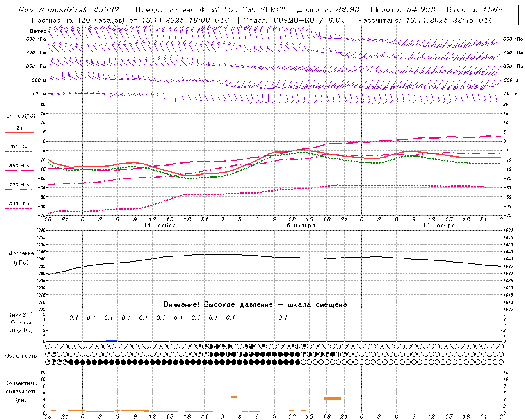
Task: Select the longitude value Долгота: 82.98
Action: (x=328, y=10)
